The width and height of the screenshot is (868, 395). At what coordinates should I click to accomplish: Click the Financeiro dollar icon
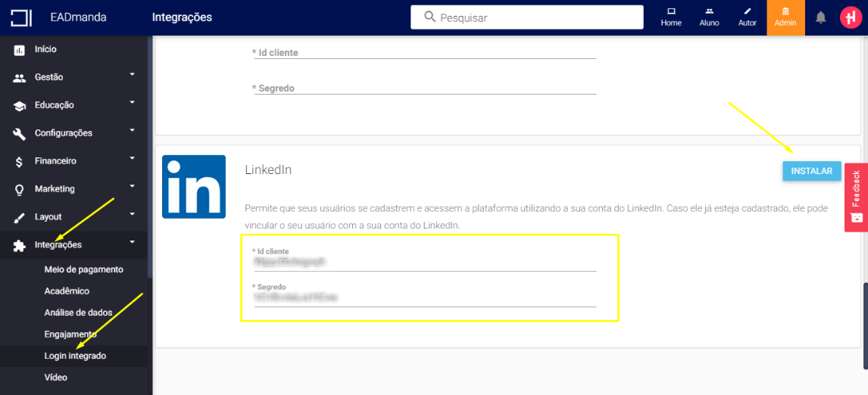pyautogui.click(x=20, y=162)
